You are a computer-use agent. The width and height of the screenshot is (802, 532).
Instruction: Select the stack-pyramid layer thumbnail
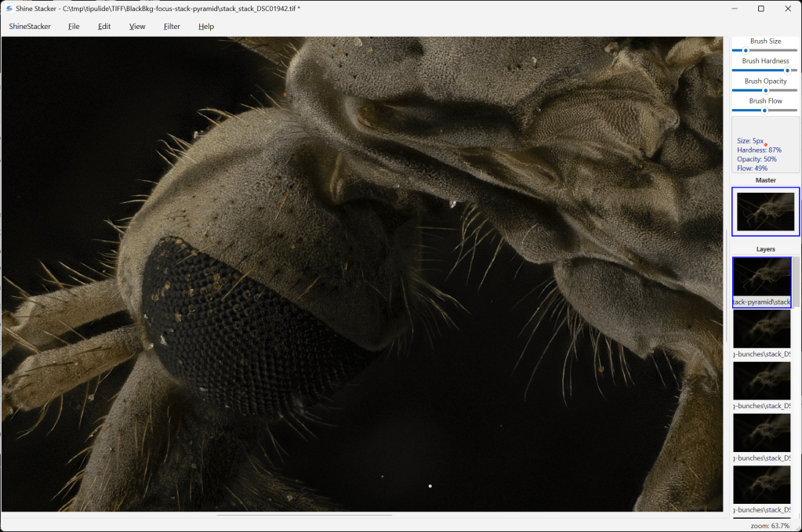pos(762,277)
